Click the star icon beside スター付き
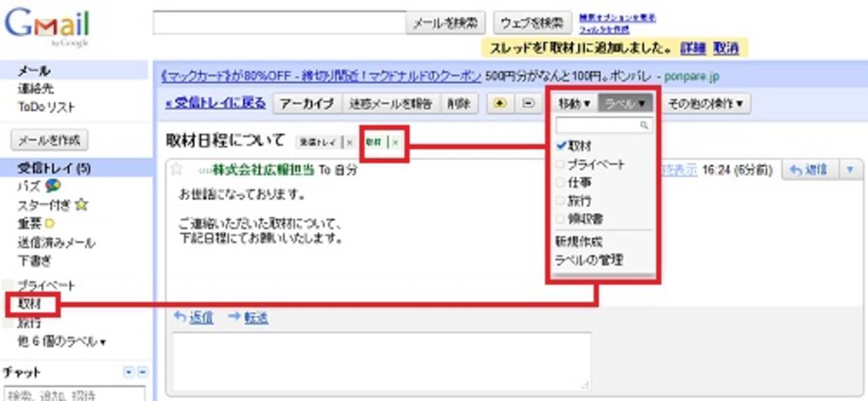Image resolution: width=868 pixels, height=401 pixels. 80,205
